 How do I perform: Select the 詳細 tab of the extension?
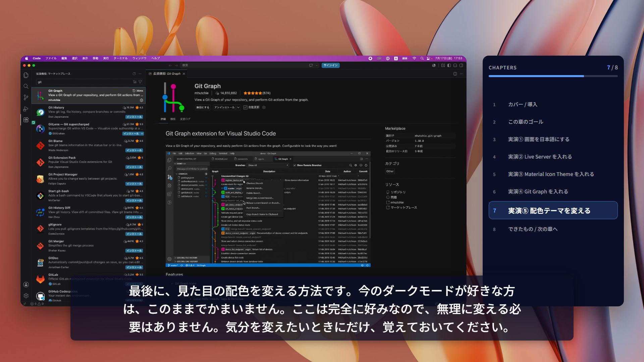[x=163, y=119]
